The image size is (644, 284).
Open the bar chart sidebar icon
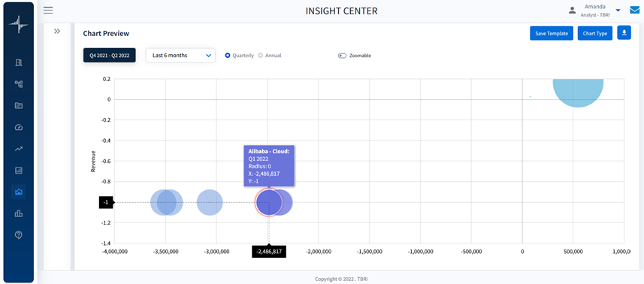click(x=19, y=213)
